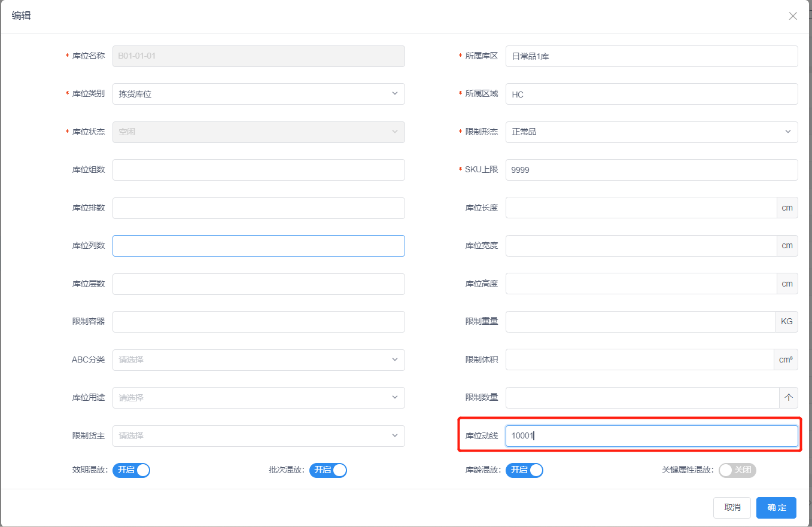Click the 库位动线 input field

pyautogui.click(x=652, y=436)
